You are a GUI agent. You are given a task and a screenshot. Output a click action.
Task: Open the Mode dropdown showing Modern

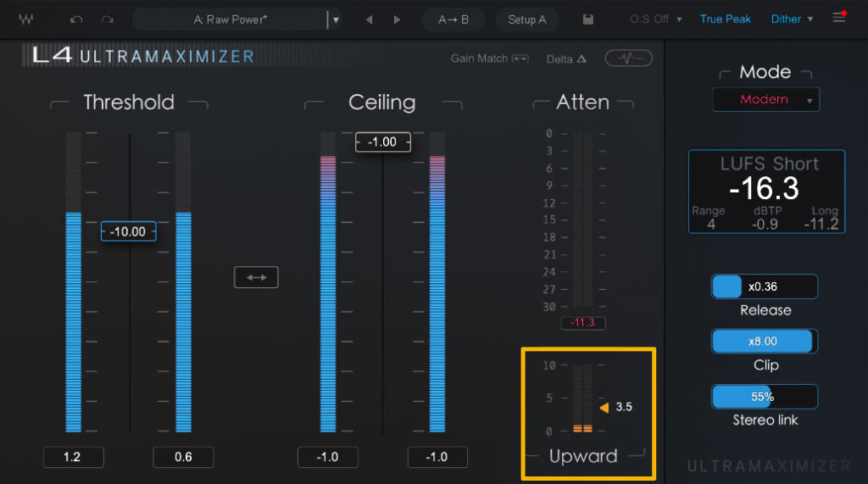coord(765,100)
